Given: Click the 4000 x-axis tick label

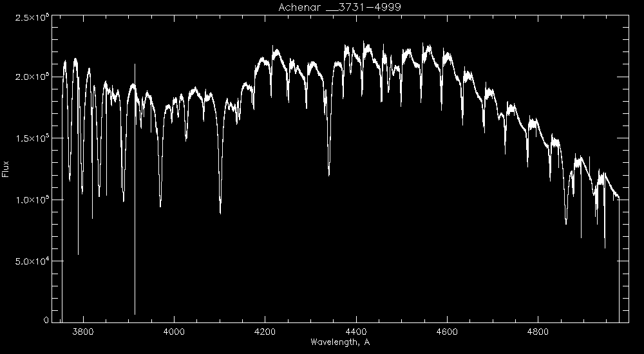Looking at the screenshot, I should tap(174, 331).
